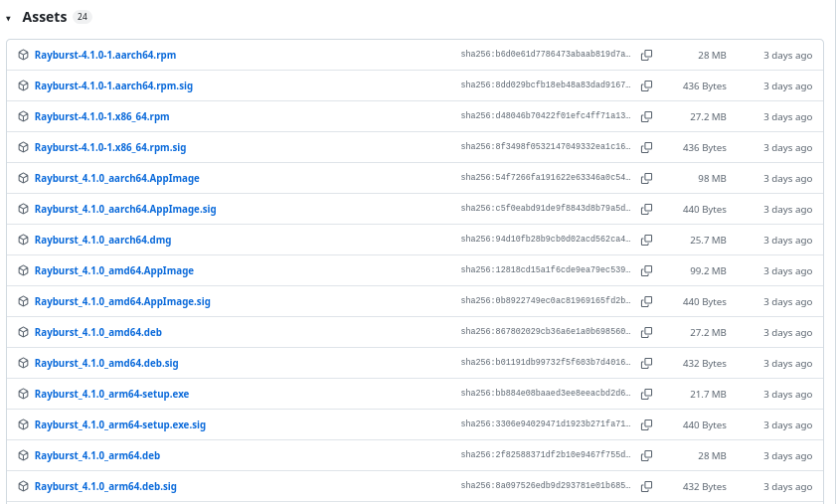Copy sha256 of Rayburst_4.1.0_aarch64.AppImage.sig
Image resolution: width=837 pixels, height=504 pixels.
click(646, 210)
